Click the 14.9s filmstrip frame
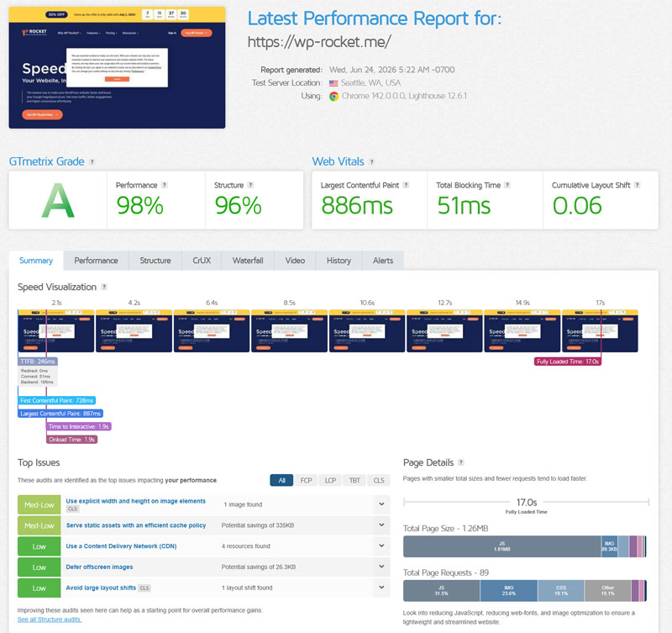Image resolution: width=672 pixels, height=633 pixels. point(522,330)
